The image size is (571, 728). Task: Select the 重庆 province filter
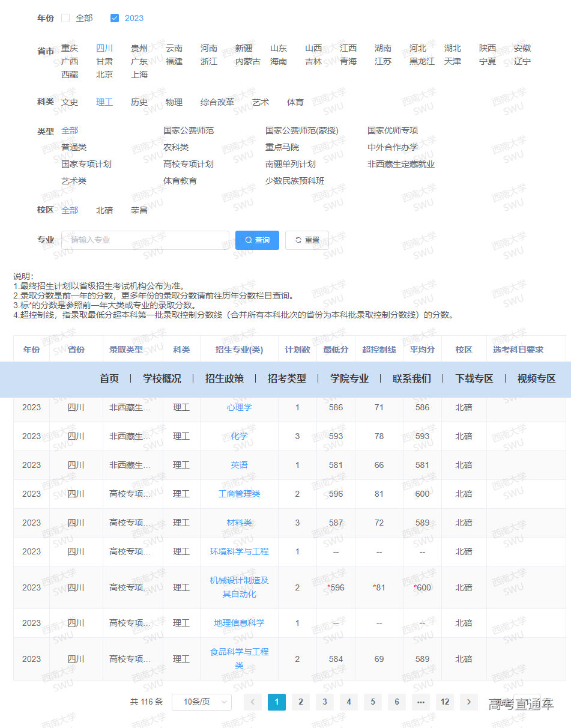pyautogui.click(x=70, y=48)
